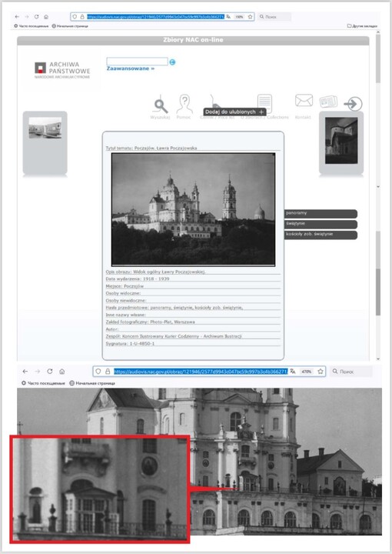Click the newspaper icon beside Kontakt

(328, 102)
